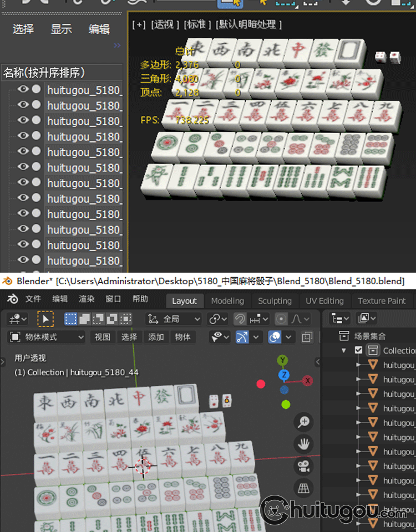Image resolution: width=416 pixels, height=532 pixels.
Task: Toggle camera view with the camera icon
Action: (x=303, y=466)
